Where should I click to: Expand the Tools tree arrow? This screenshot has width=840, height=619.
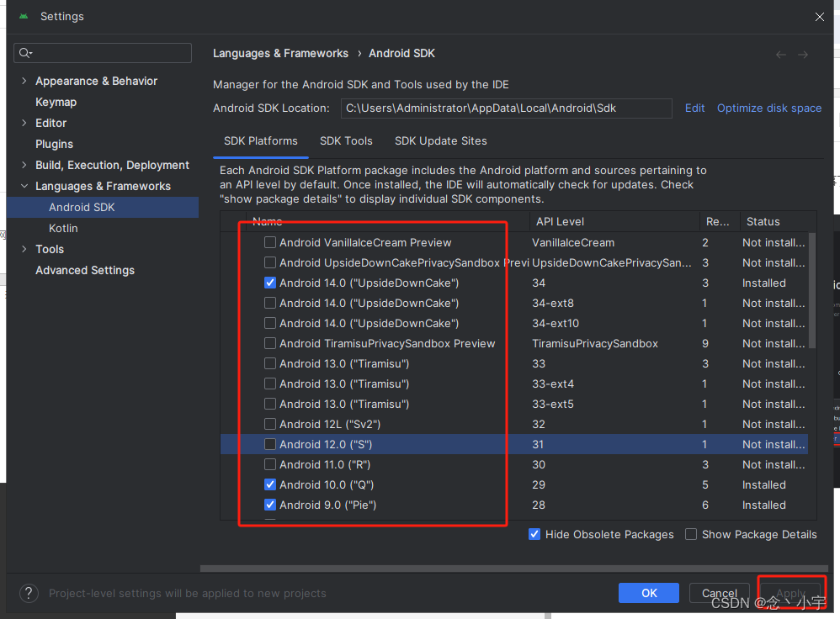(24, 249)
